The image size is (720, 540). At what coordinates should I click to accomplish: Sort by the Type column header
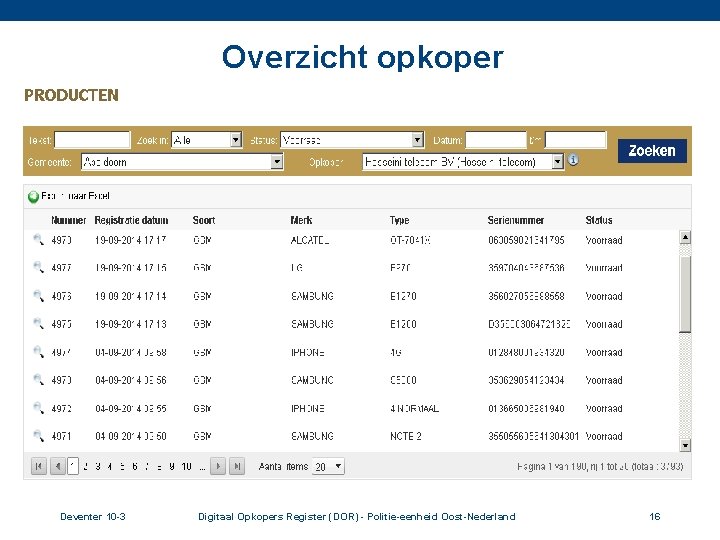(x=399, y=220)
